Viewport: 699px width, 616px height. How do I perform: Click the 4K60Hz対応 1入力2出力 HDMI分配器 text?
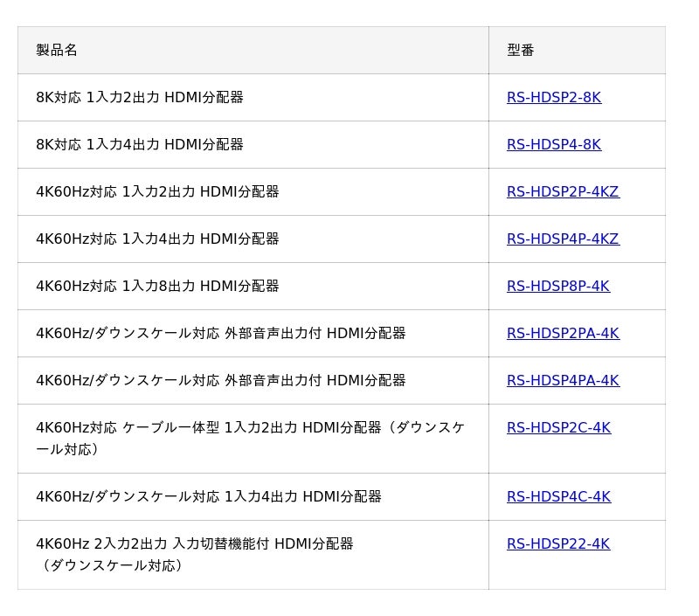click(x=157, y=192)
